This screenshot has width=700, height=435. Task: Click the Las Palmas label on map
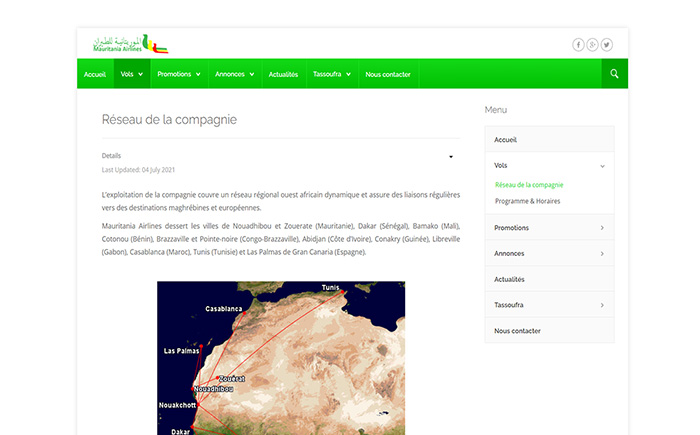pos(181,351)
